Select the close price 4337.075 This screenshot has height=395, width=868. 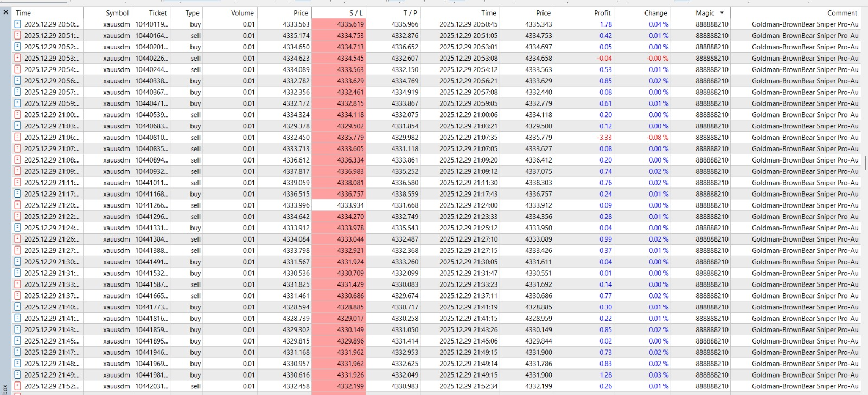539,171
